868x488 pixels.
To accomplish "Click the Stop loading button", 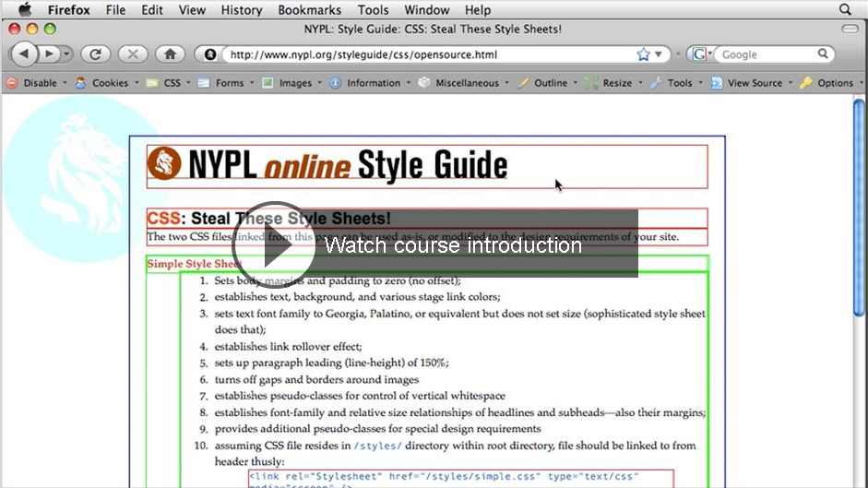I will coord(133,54).
